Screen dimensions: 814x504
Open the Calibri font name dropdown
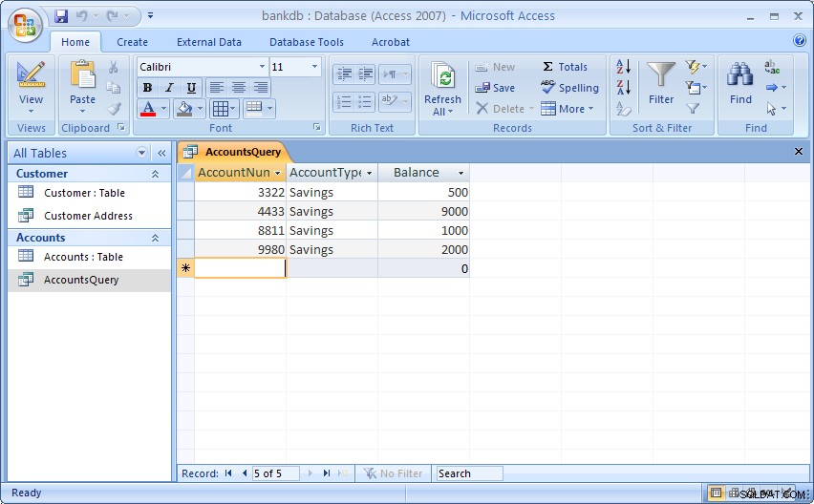coord(262,67)
